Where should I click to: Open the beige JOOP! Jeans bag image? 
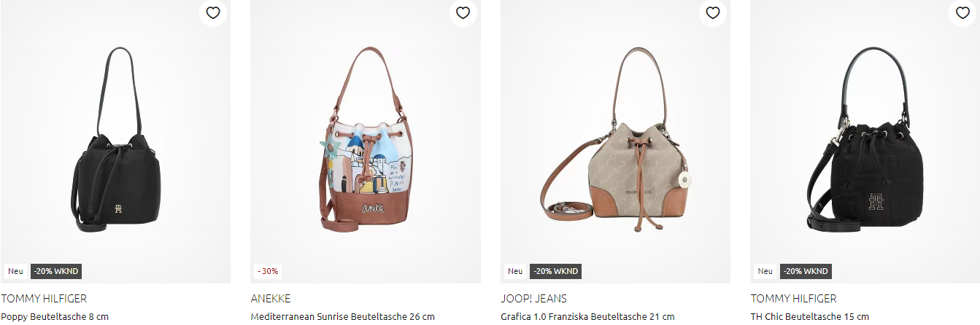point(616,141)
